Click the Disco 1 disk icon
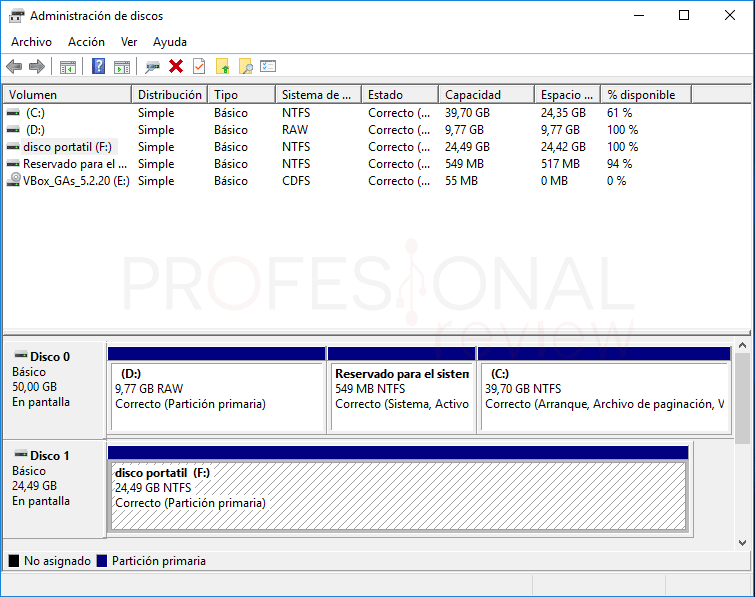755x597 pixels. [21, 454]
